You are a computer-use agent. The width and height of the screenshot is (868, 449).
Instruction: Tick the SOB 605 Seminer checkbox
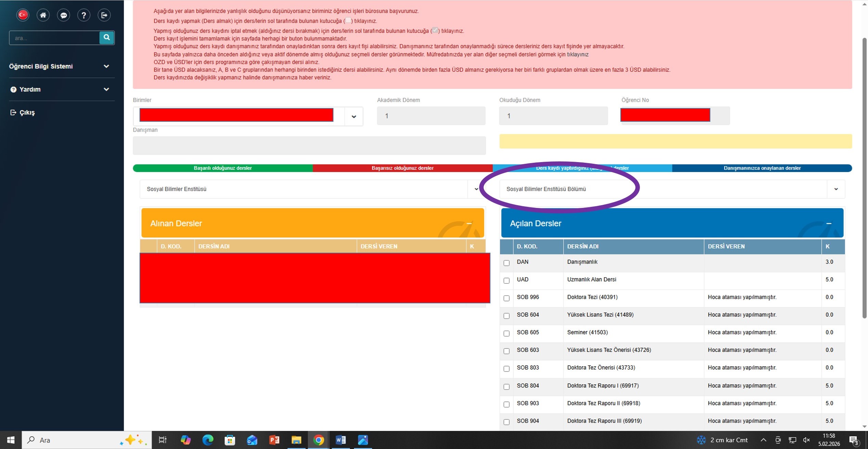[507, 333]
